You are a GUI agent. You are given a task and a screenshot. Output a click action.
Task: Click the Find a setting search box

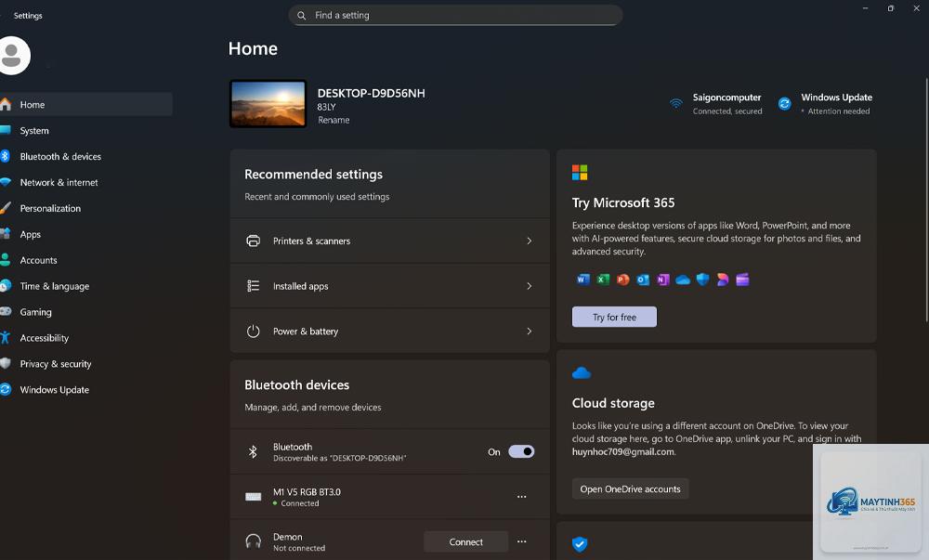[x=455, y=16]
